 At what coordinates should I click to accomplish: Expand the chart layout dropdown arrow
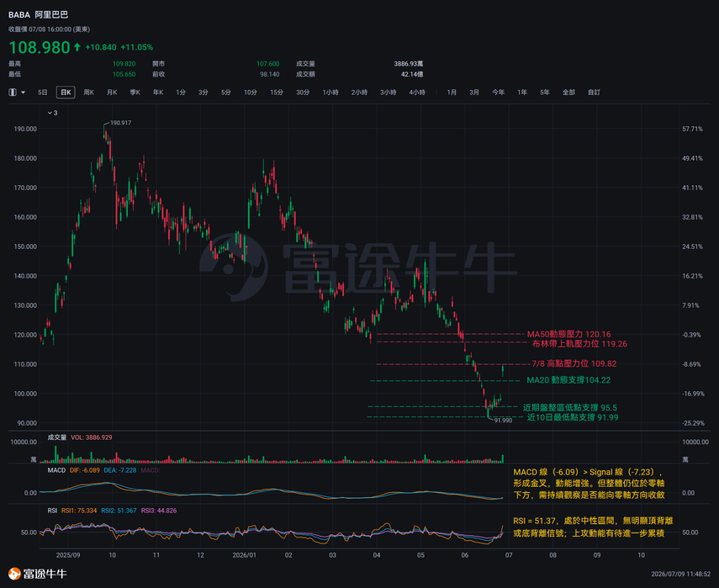(x=23, y=93)
